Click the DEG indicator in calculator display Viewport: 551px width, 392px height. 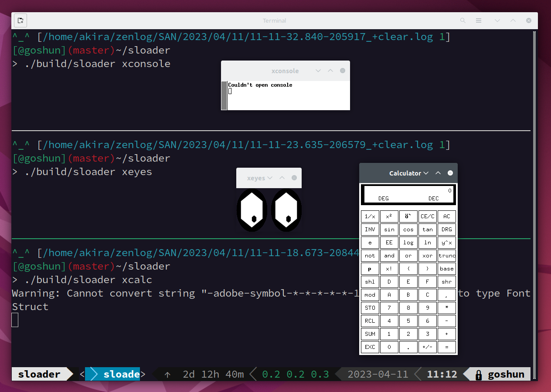384,199
